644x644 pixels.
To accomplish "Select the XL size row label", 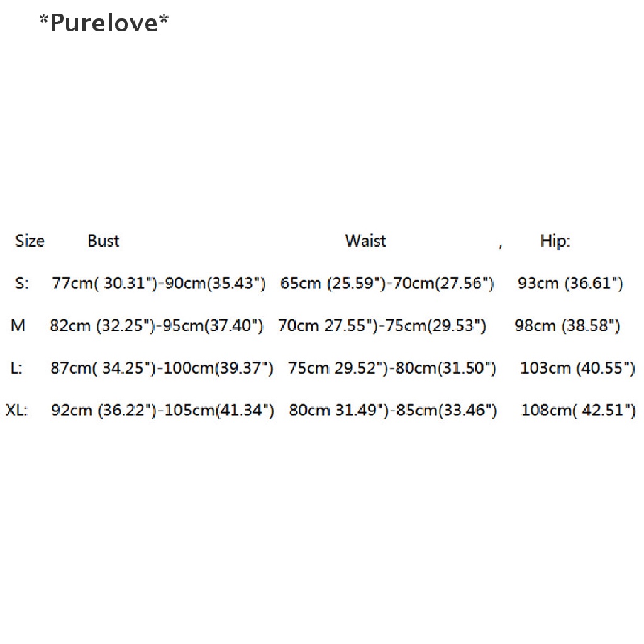I will (17, 411).
